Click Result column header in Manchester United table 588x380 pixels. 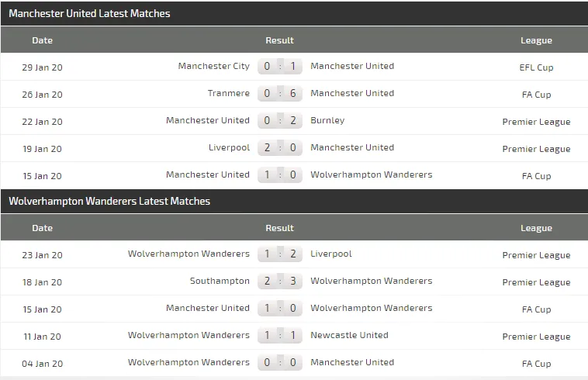279,40
